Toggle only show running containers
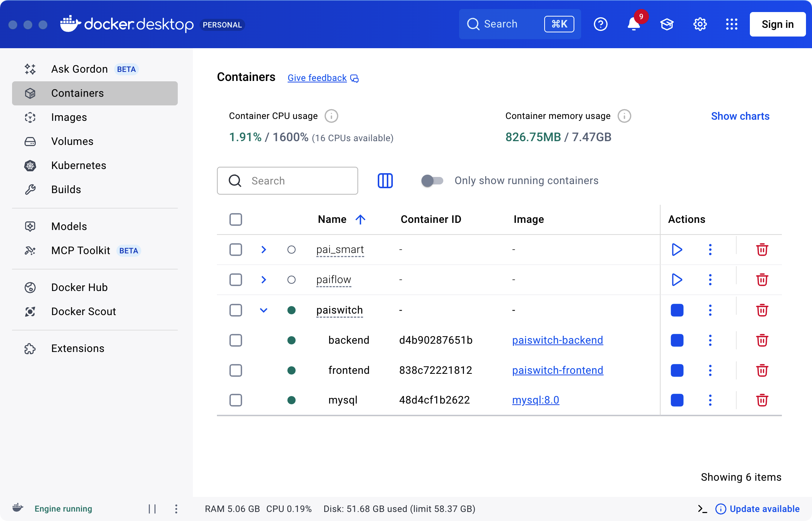The width and height of the screenshot is (812, 521). pyautogui.click(x=432, y=181)
